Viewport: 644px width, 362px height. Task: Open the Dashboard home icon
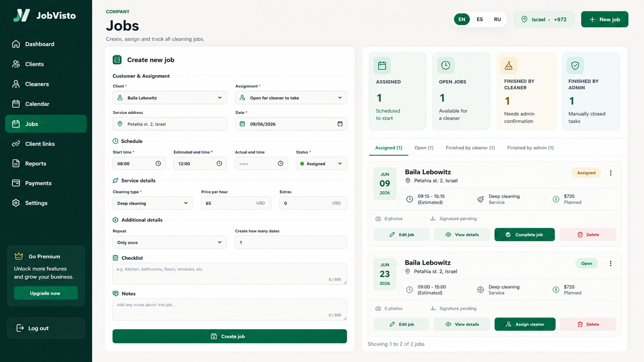(x=16, y=44)
